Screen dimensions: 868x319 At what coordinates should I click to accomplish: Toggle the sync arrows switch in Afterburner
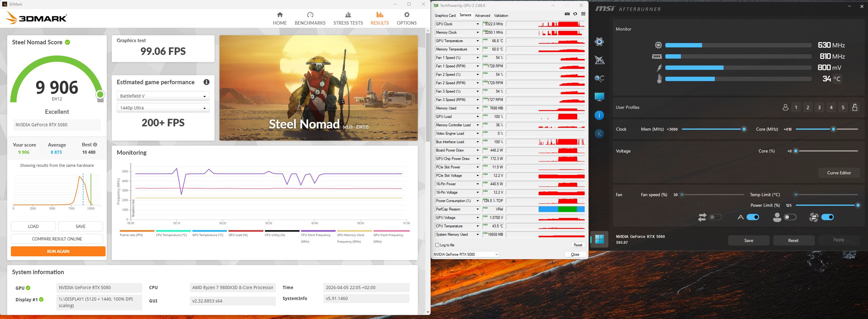pos(715,217)
